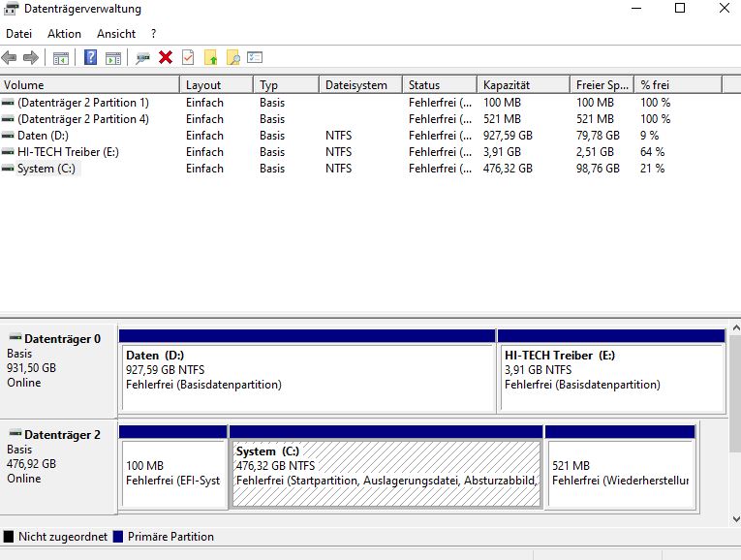Click the 79,78 GB free space cell
741x560 pixels.
[598, 136]
